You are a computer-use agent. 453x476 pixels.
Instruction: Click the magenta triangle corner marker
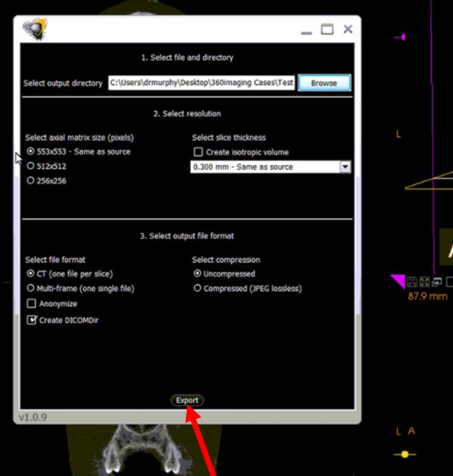[x=399, y=280]
